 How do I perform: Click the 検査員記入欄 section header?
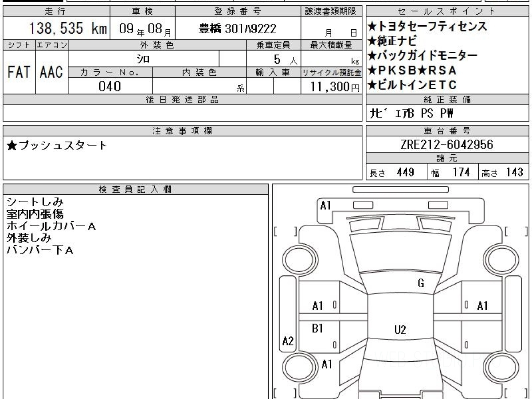[136, 189]
